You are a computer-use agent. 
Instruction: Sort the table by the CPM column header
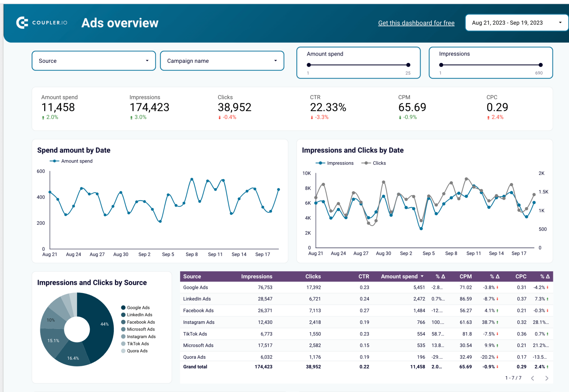[x=466, y=276]
